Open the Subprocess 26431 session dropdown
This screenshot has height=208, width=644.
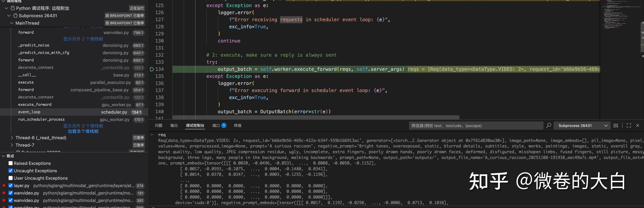click(582, 126)
